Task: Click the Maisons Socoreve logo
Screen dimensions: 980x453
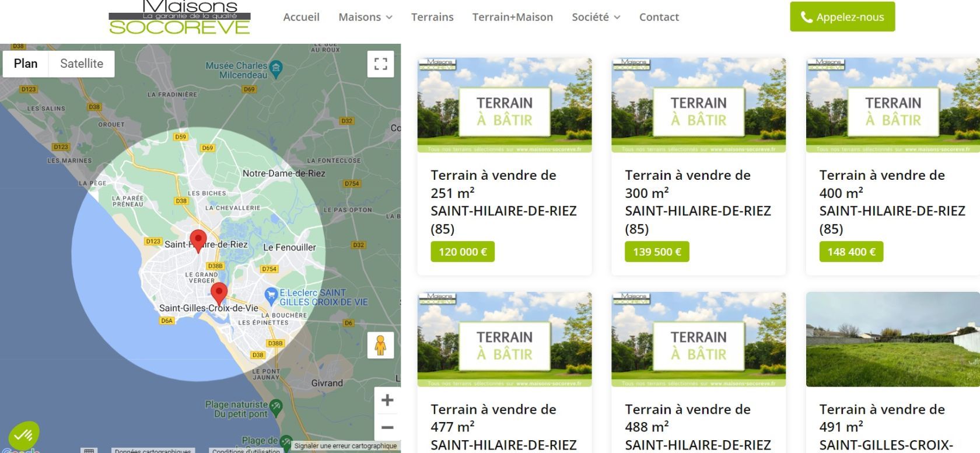Action: (x=180, y=18)
